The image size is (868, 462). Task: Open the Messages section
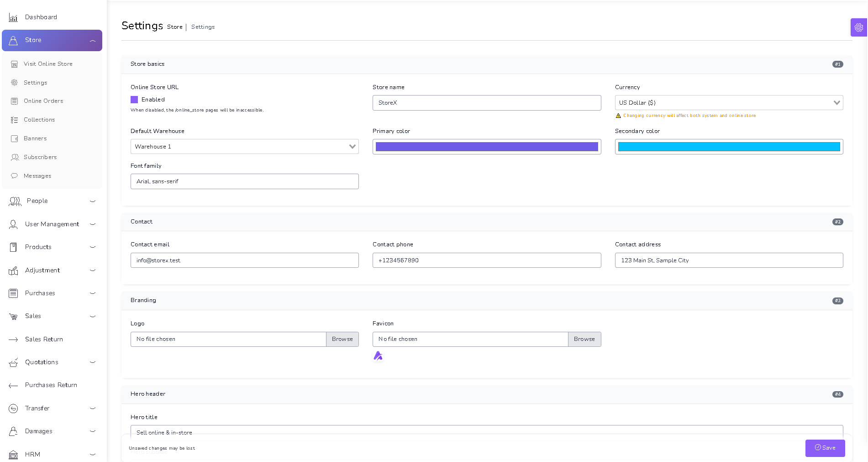coord(37,176)
